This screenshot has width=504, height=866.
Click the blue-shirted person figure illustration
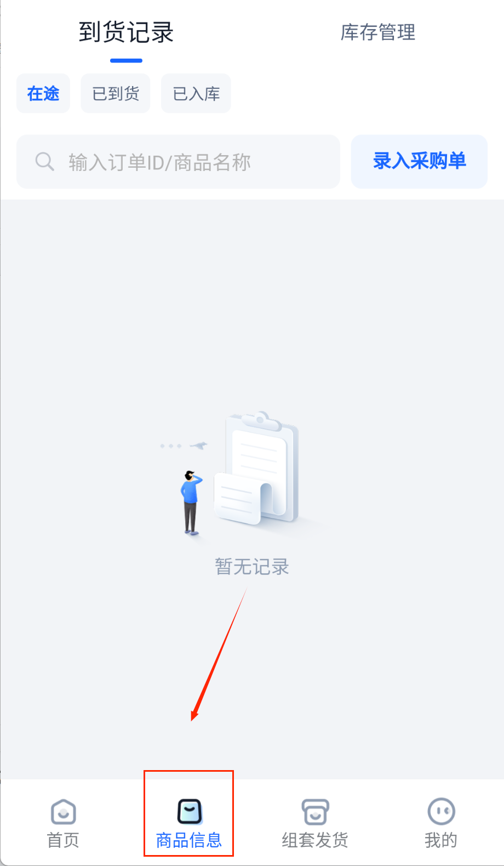click(191, 502)
